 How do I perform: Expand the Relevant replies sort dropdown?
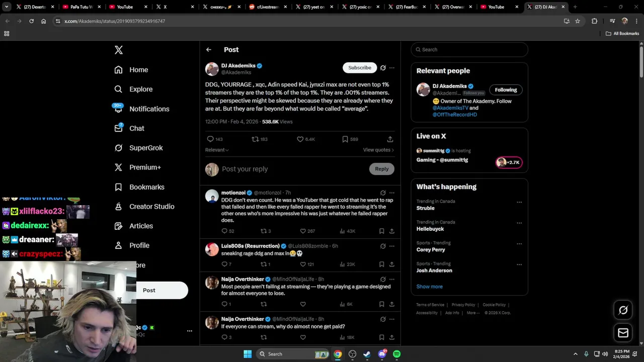click(x=217, y=150)
